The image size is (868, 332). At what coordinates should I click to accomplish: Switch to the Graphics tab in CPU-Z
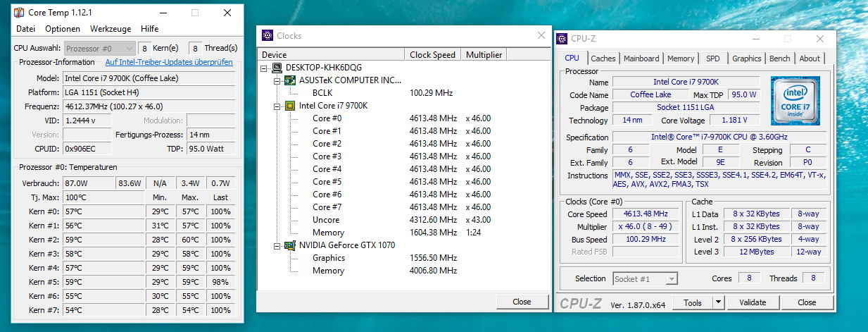[x=746, y=59]
